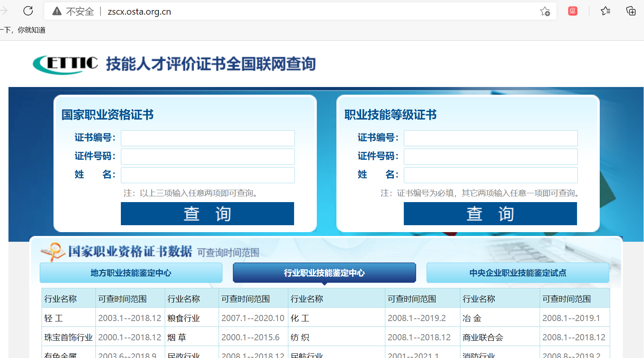Open the favorites list icon

point(605,11)
